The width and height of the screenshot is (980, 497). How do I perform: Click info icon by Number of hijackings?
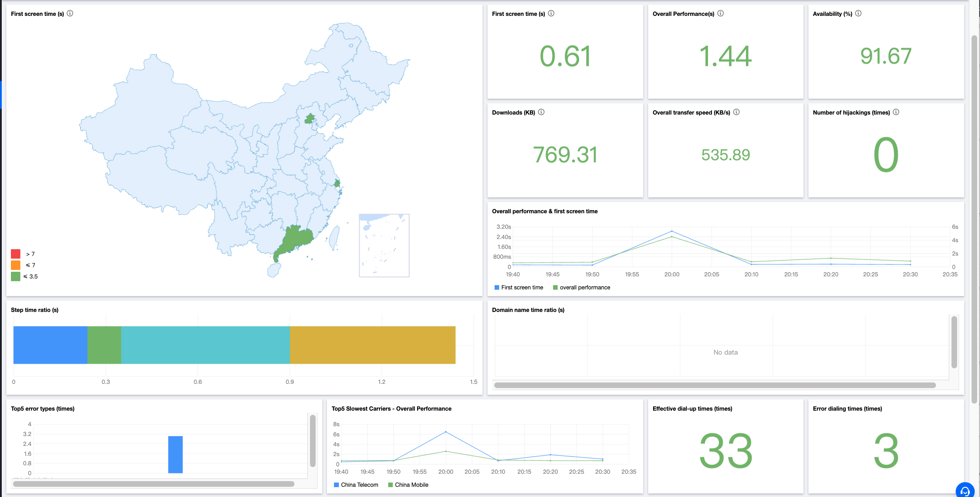tap(896, 112)
